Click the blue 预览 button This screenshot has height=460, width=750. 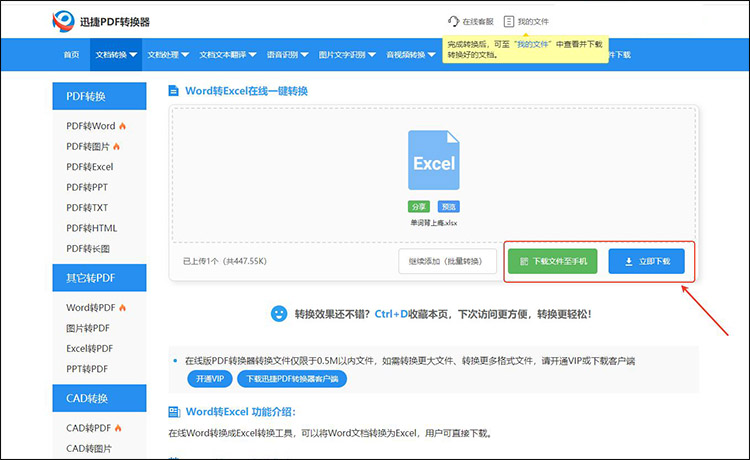(449, 207)
